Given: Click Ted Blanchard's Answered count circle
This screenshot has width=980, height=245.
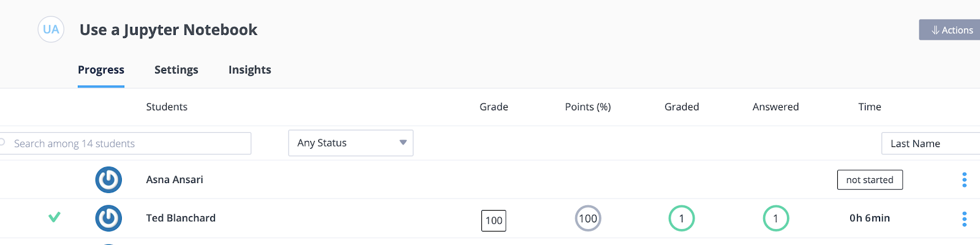Looking at the screenshot, I should [x=776, y=218].
